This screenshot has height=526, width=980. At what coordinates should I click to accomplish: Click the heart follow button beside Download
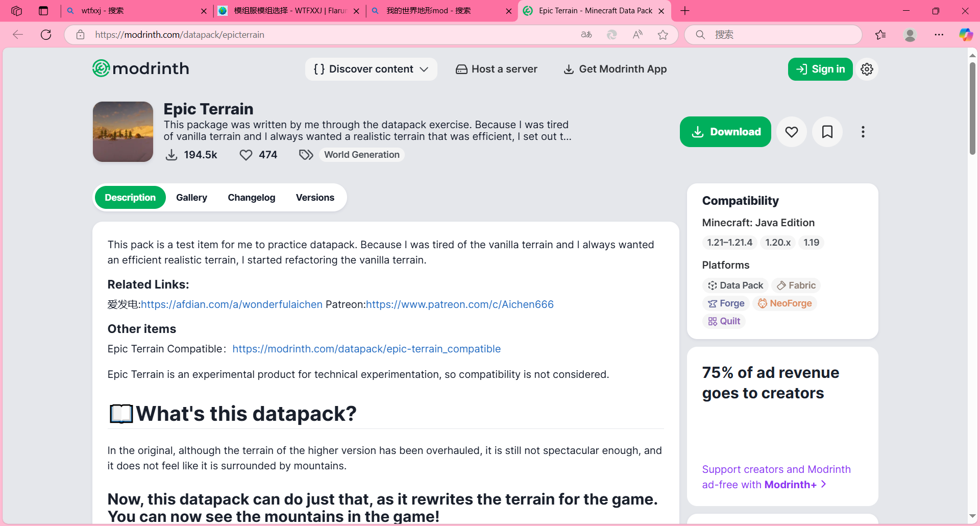pos(792,132)
